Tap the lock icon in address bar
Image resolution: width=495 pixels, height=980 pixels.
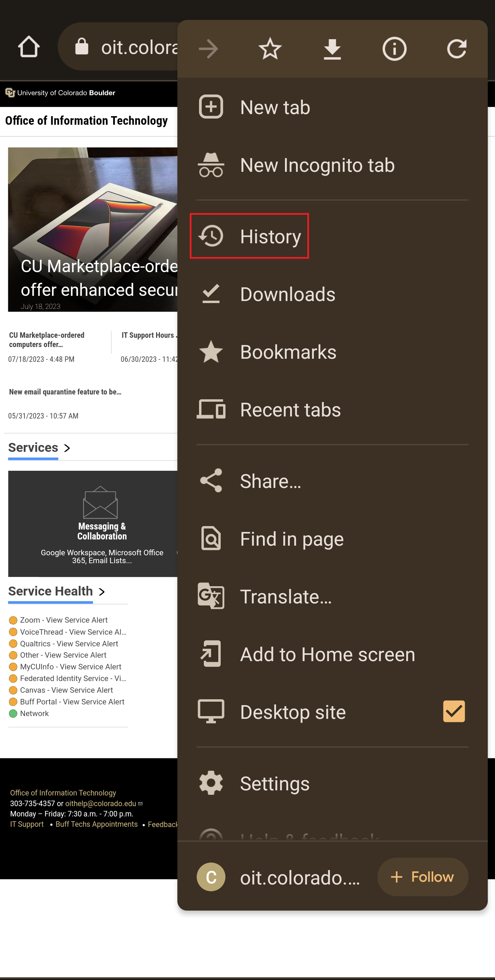click(x=81, y=47)
